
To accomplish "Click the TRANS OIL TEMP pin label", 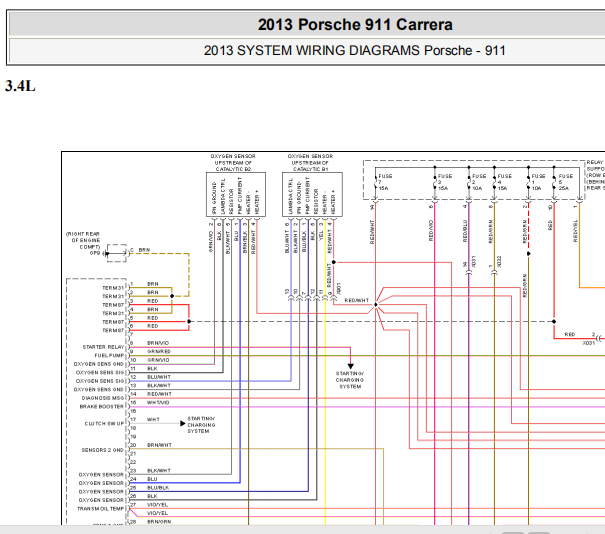I will point(101,509).
